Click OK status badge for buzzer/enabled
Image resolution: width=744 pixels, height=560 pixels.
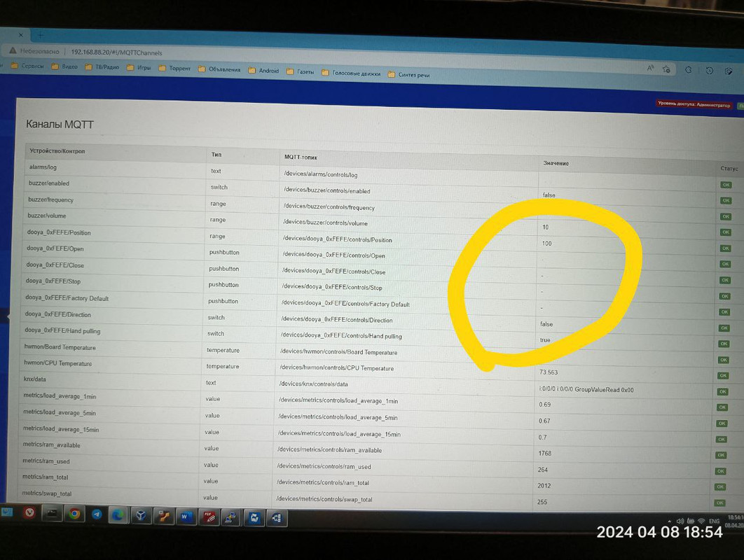click(x=726, y=201)
